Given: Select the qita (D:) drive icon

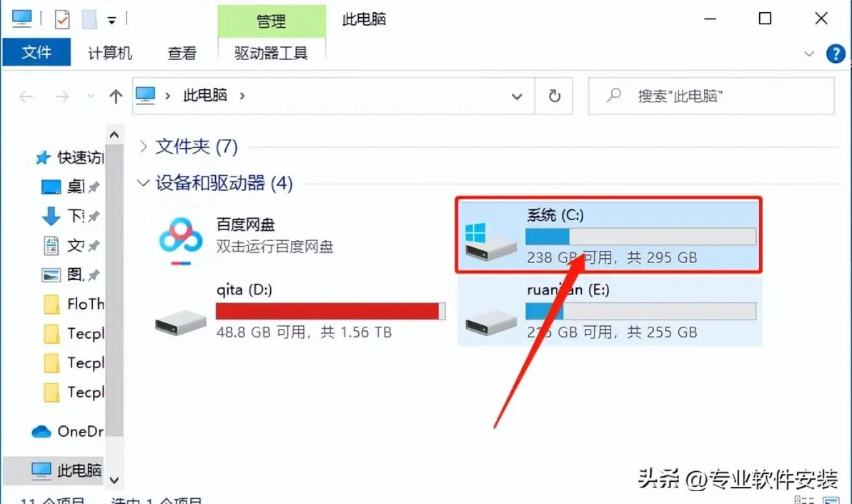Looking at the screenshot, I should (x=180, y=322).
